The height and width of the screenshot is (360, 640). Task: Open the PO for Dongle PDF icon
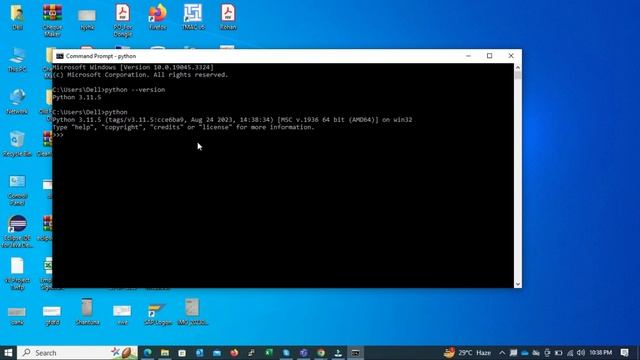click(x=122, y=20)
